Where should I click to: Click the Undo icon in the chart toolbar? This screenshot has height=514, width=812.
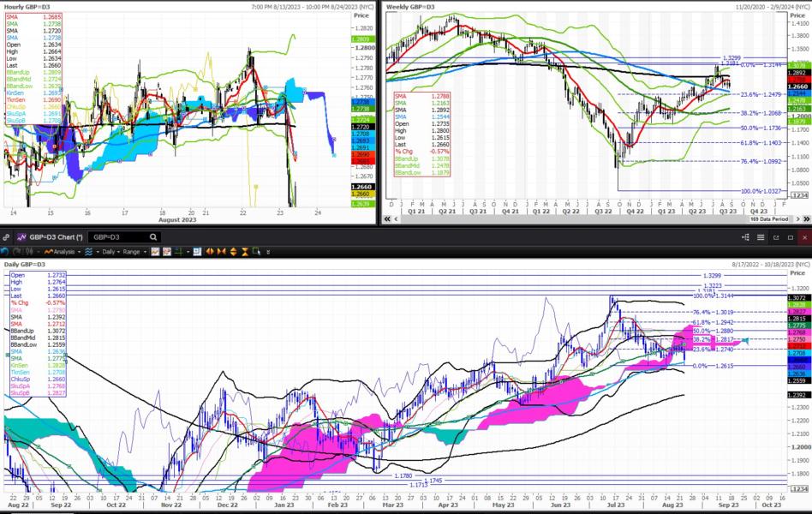click(6, 252)
